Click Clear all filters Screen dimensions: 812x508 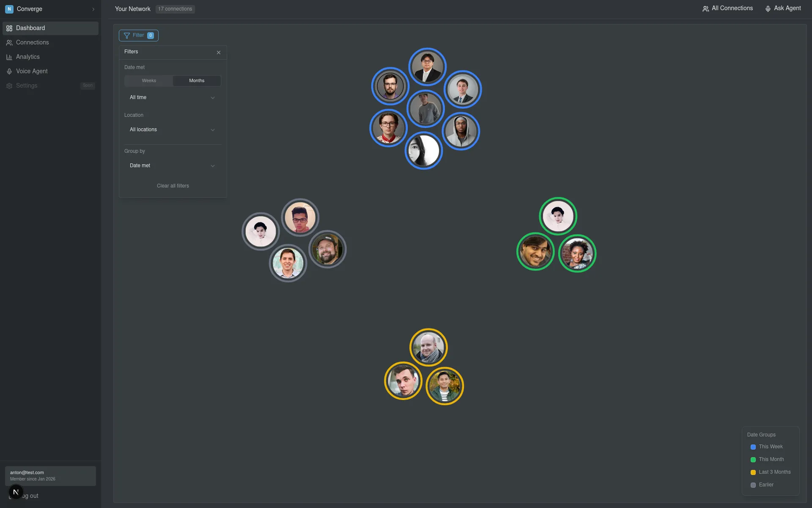(173, 185)
